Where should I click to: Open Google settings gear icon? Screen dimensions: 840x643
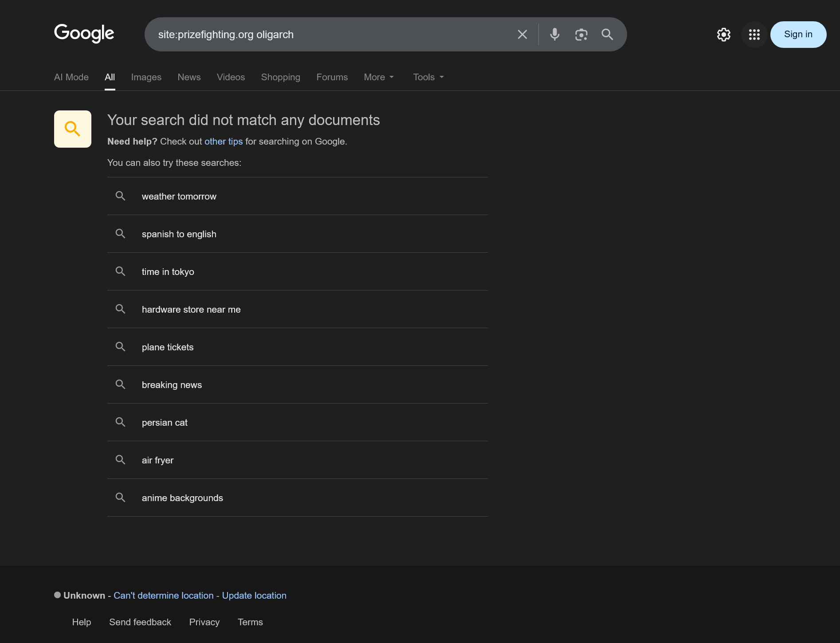[723, 35]
